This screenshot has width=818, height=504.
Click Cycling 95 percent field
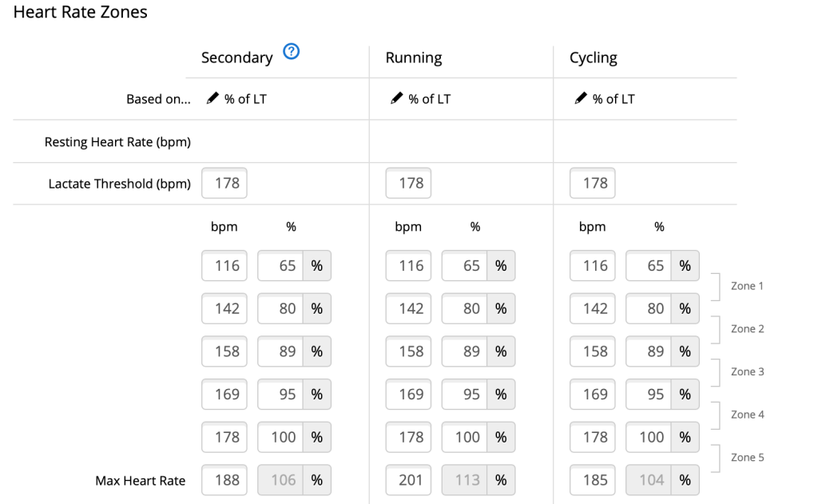(649, 394)
